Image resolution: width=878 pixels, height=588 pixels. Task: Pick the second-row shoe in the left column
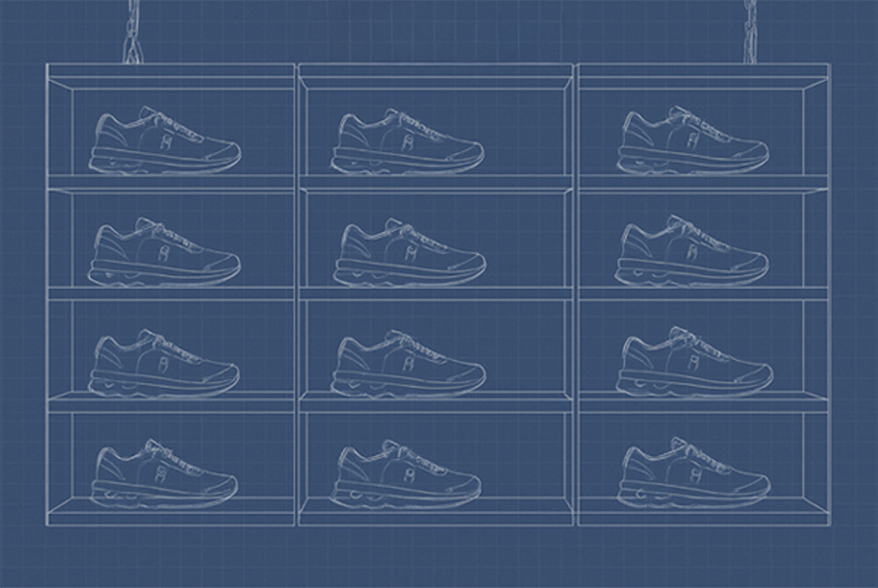pos(164,251)
